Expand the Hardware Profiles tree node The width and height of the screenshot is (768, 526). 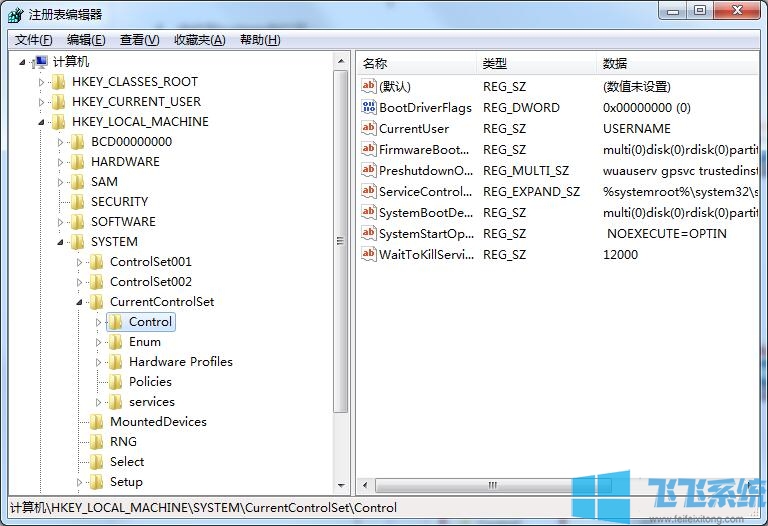99,362
